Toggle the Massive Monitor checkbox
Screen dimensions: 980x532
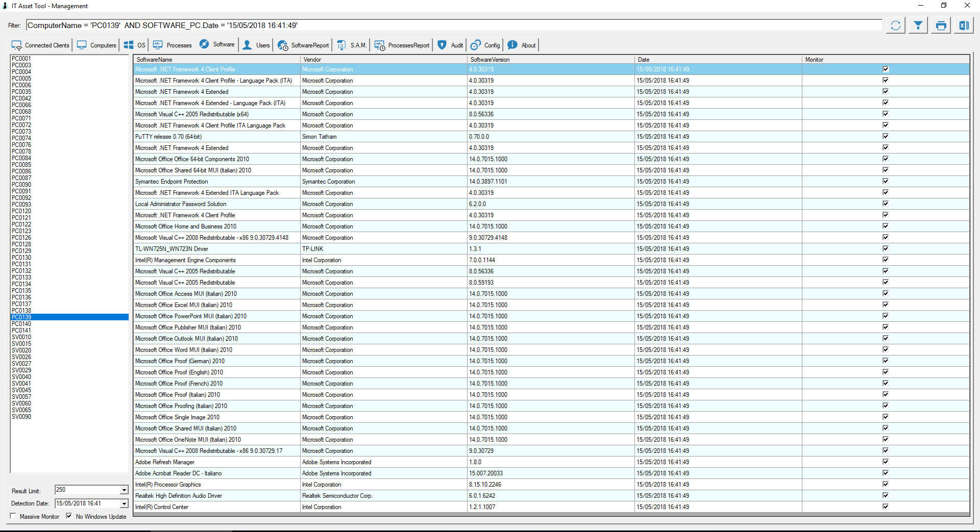tap(13, 516)
